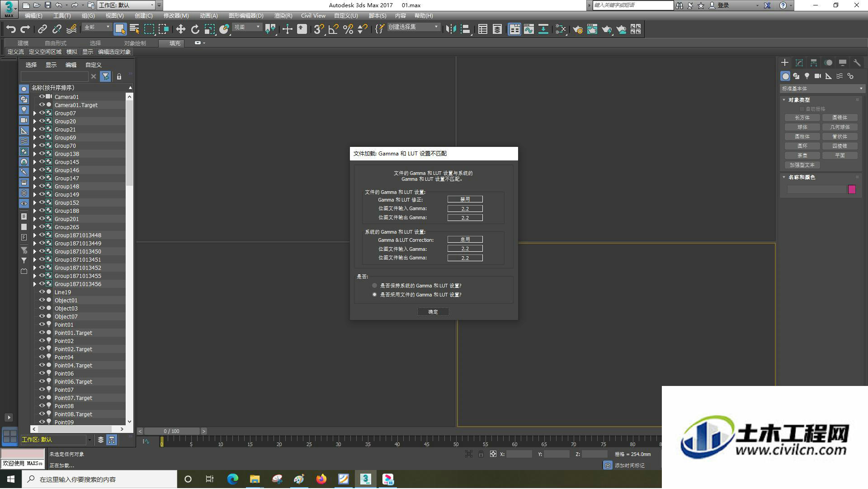Select adopt file Gamma and LUT radio button
Viewport: 868px width, 489px height.
374,295
